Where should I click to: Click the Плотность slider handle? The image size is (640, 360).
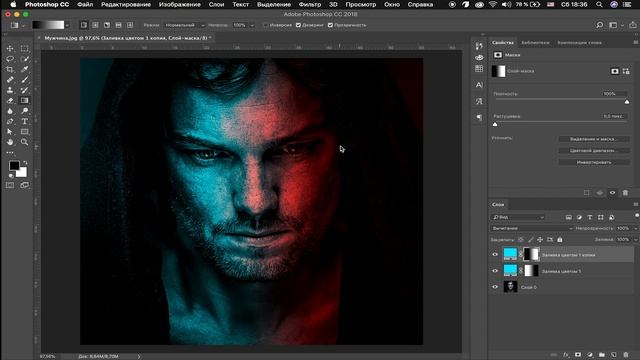[627, 101]
